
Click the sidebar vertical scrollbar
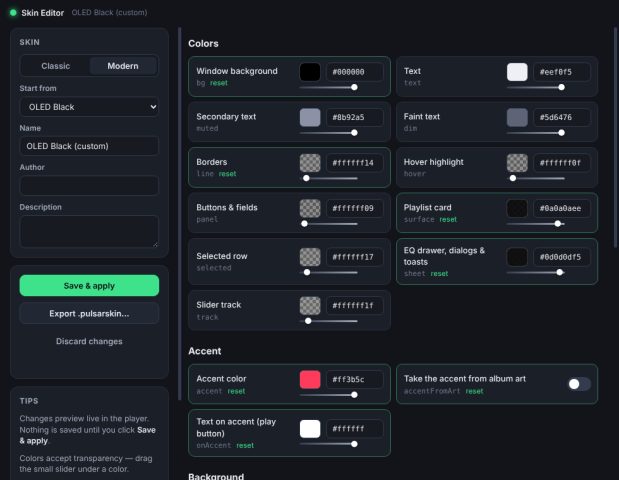[180, 213]
